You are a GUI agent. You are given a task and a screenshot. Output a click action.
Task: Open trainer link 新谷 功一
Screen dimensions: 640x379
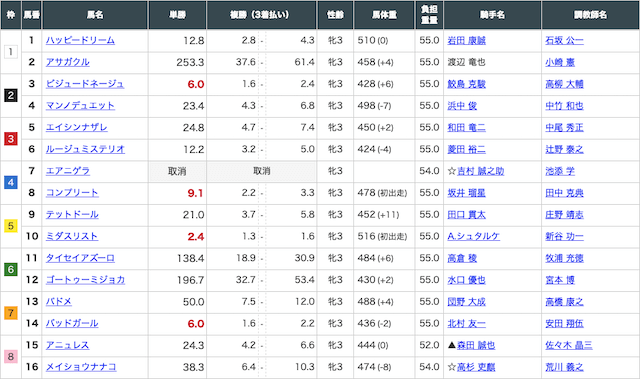pos(564,236)
